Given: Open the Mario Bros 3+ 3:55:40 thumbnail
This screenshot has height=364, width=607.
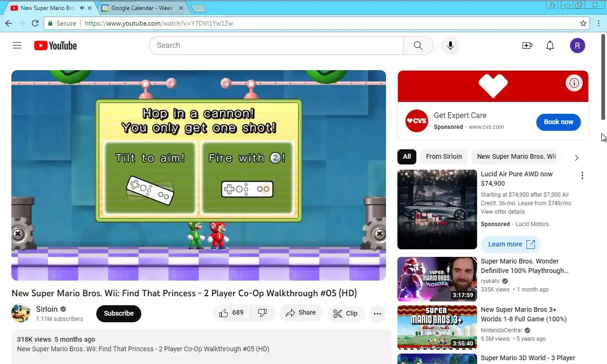Looking at the screenshot, I should click(x=437, y=328).
